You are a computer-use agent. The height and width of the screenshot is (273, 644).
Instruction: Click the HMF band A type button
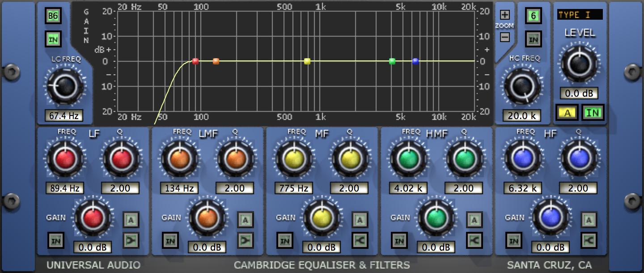pyautogui.click(x=475, y=220)
